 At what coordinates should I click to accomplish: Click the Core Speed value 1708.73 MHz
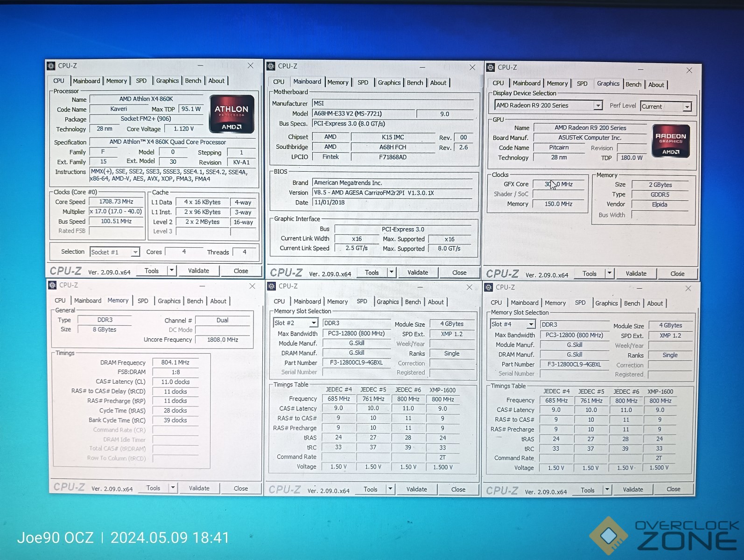pyautogui.click(x=116, y=202)
